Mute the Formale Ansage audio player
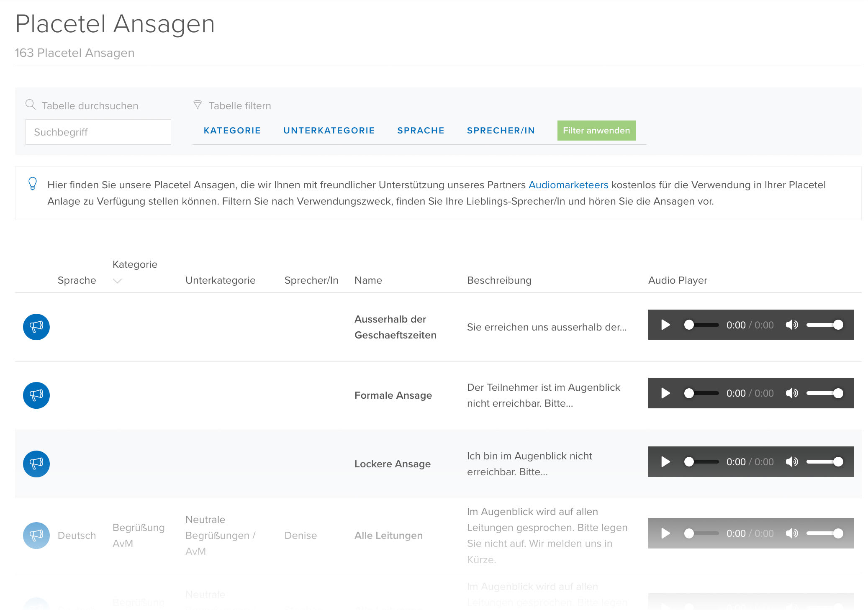Viewport: 868px width, 610px height. click(x=791, y=393)
